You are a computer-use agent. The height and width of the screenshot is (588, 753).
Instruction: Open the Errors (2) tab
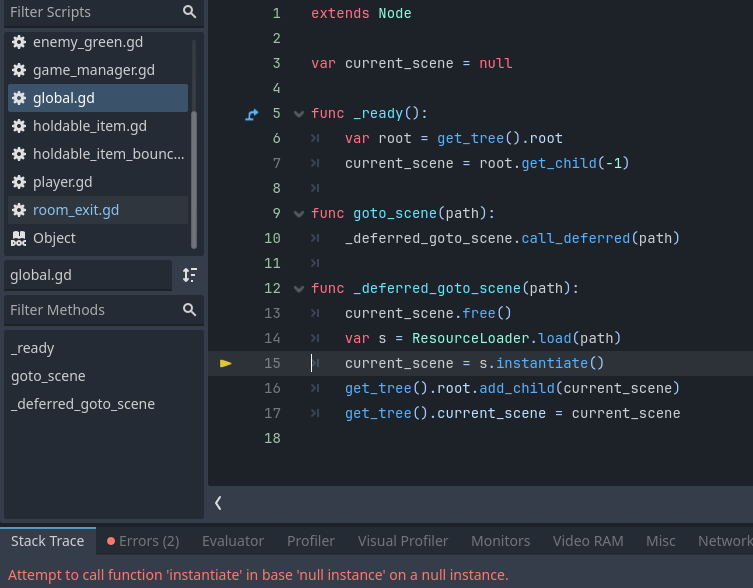[143, 541]
